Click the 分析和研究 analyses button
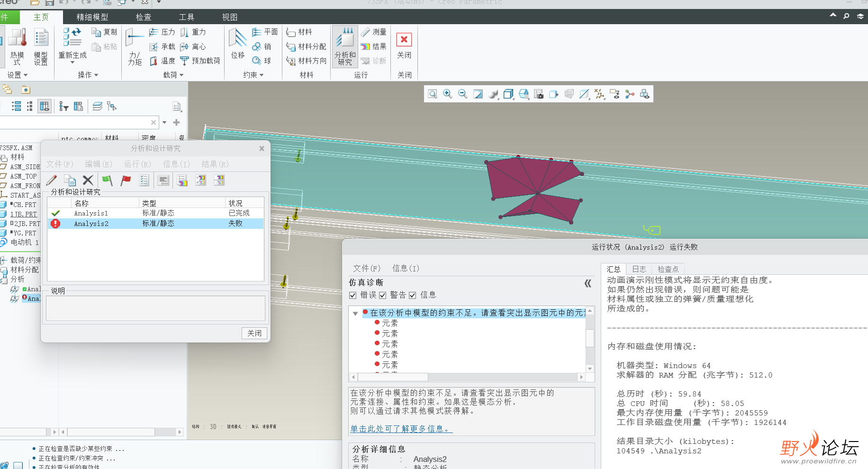 click(x=345, y=45)
